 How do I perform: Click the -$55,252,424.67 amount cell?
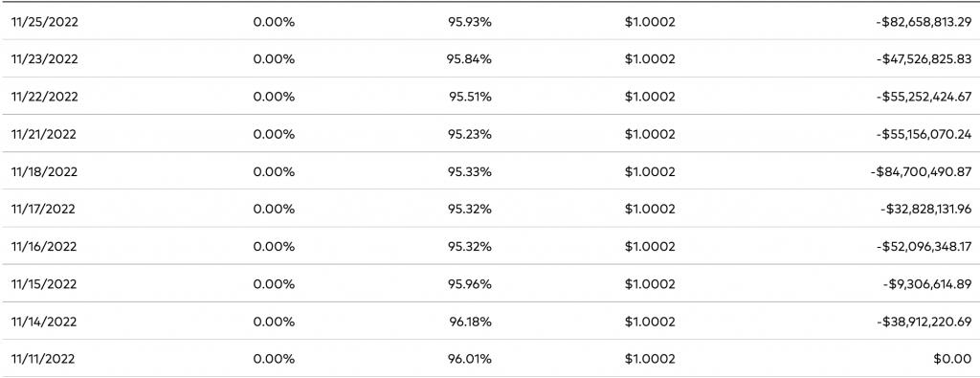(x=924, y=97)
